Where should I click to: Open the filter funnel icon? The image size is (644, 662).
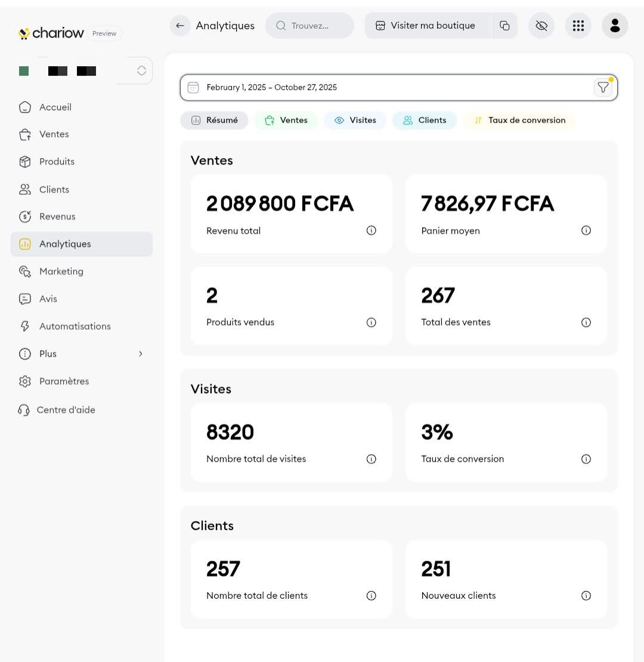pos(603,88)
